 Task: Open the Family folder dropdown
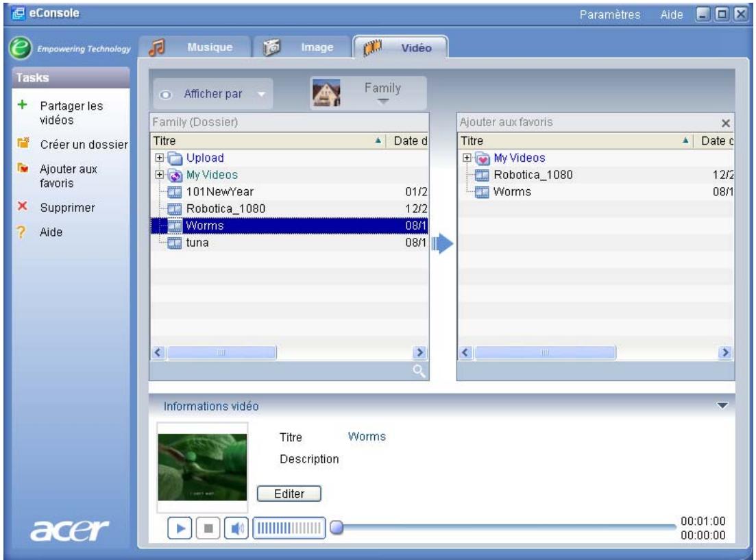click(383, 93)
